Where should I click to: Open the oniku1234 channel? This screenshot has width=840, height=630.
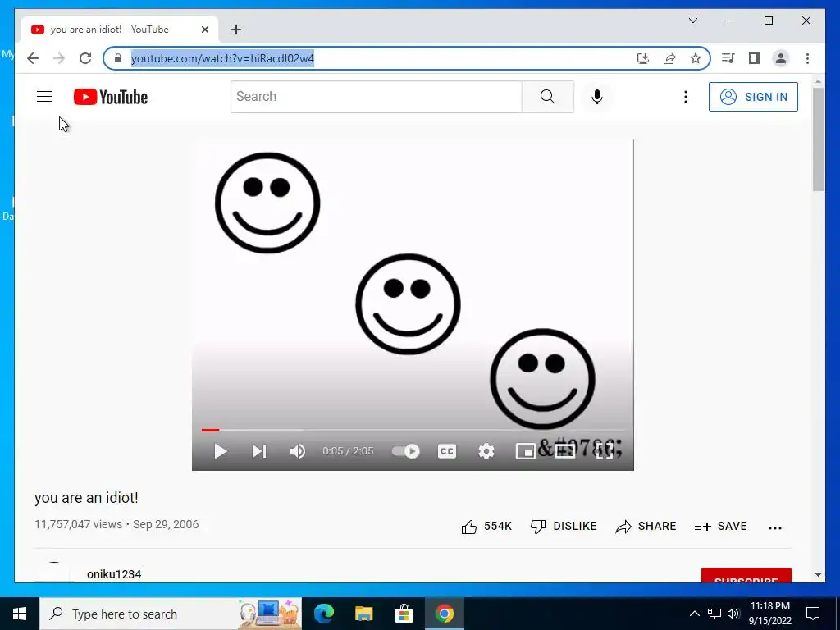coord(114,574)
